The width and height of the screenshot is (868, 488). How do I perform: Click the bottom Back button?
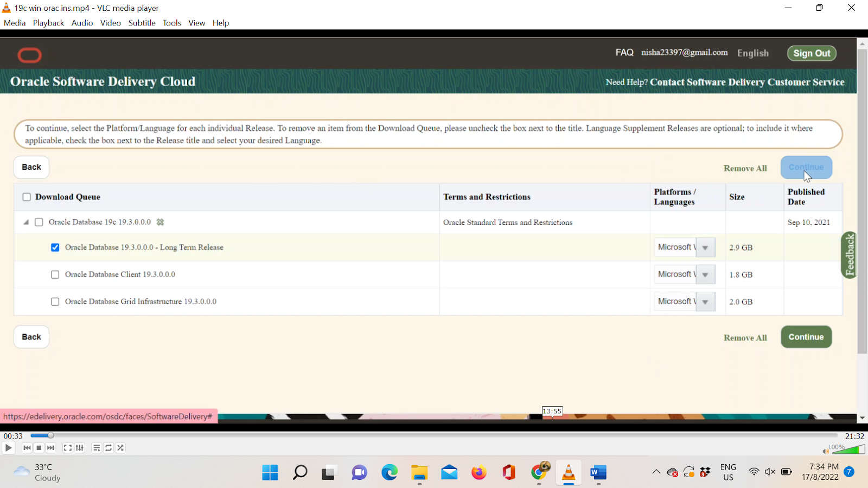point(31,337)
